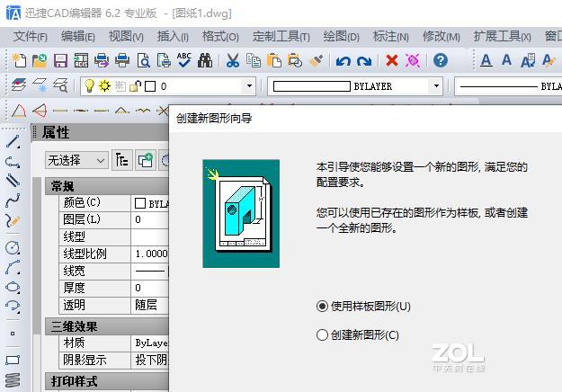Screen dimensions: 562x392
Task: Select the Rectangle tool
Action: [x=13, y=360]
